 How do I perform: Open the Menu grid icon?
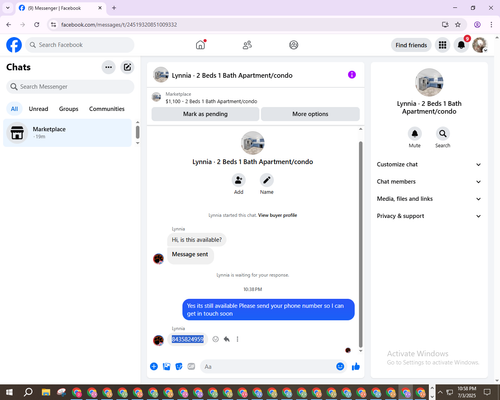442,45
